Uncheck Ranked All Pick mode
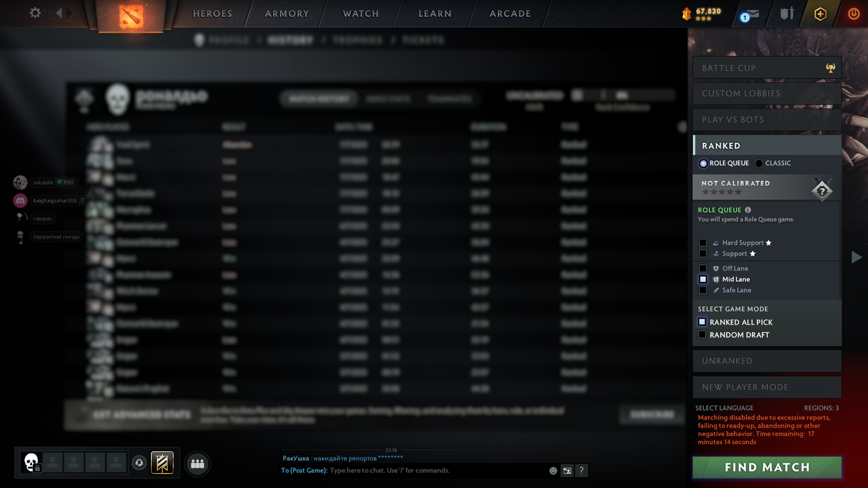This screenshot has height=488, width=868. point(703,323)
